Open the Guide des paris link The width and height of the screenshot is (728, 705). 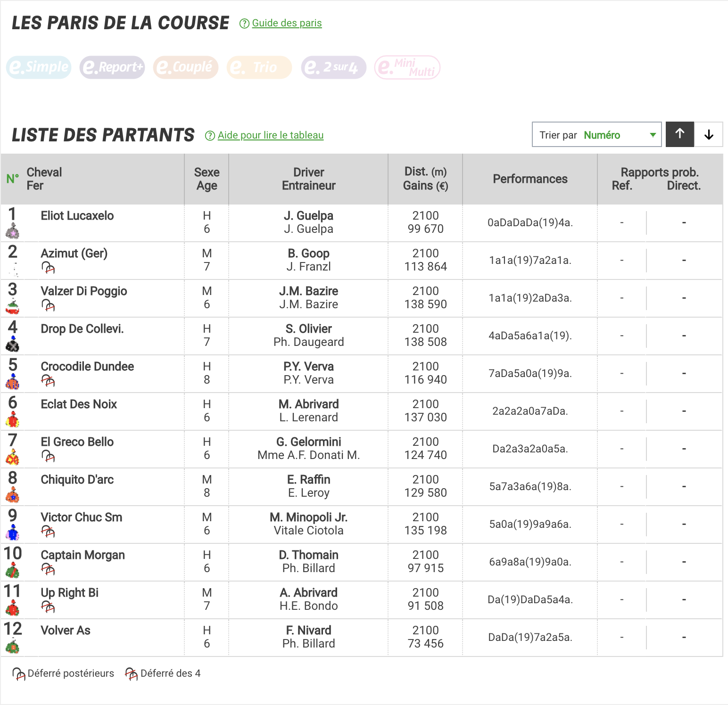(x=287, y=23)
